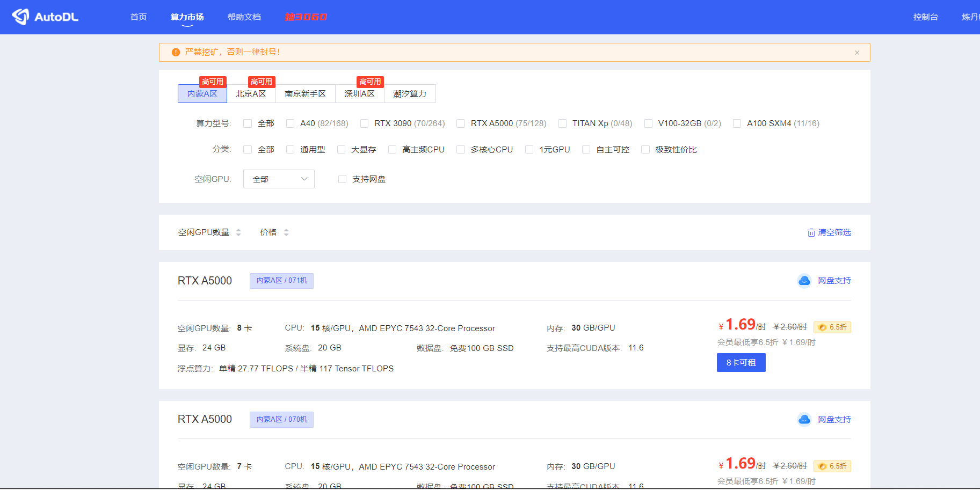
Task: Check the TITAN Xp (0/48) checkbox
Action: [x=562, y=123]
